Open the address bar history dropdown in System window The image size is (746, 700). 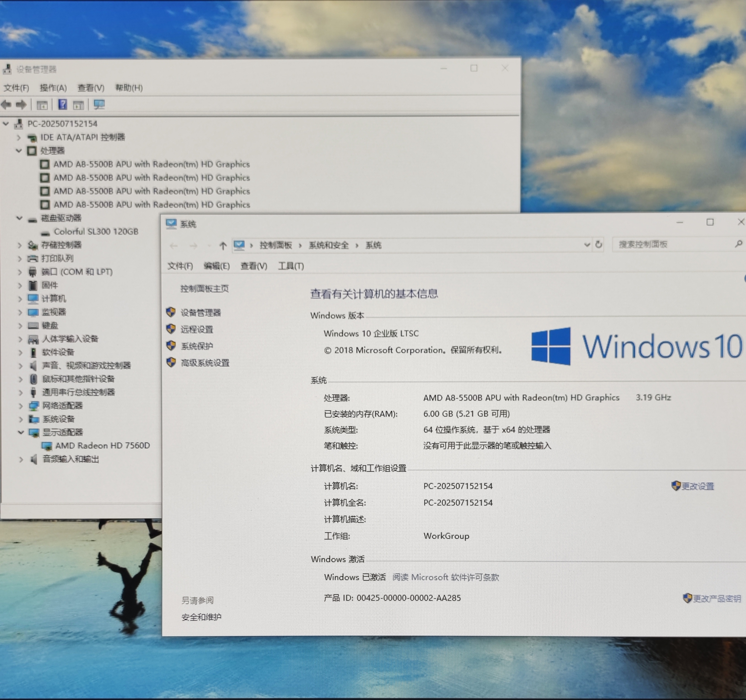[587, 245]
